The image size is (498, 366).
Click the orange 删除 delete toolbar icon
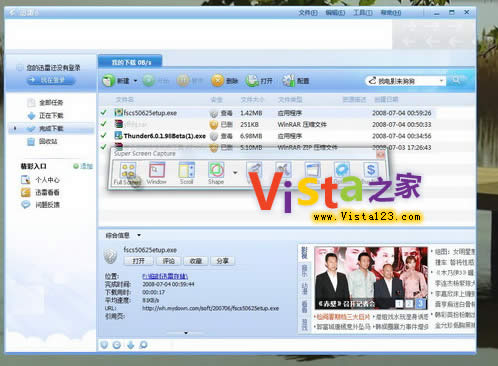[x=217, y=81]
